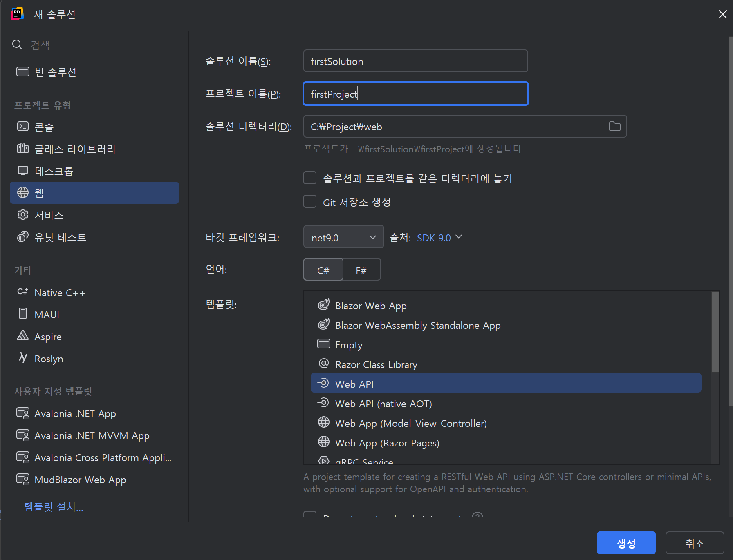The width and height of the screenshot is (733, 560).
Task: Select the 서비스 gear icon
Action: pos(23,214)
